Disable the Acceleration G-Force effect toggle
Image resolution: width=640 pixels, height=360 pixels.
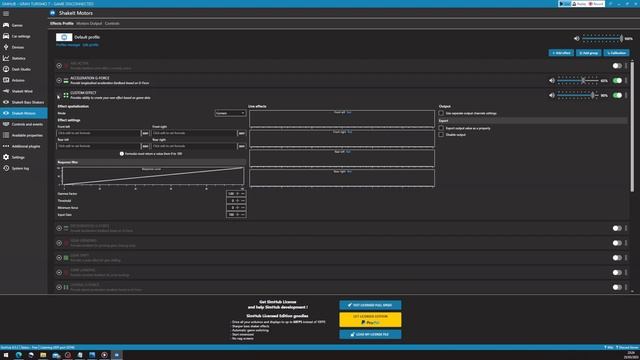(617, 80)
